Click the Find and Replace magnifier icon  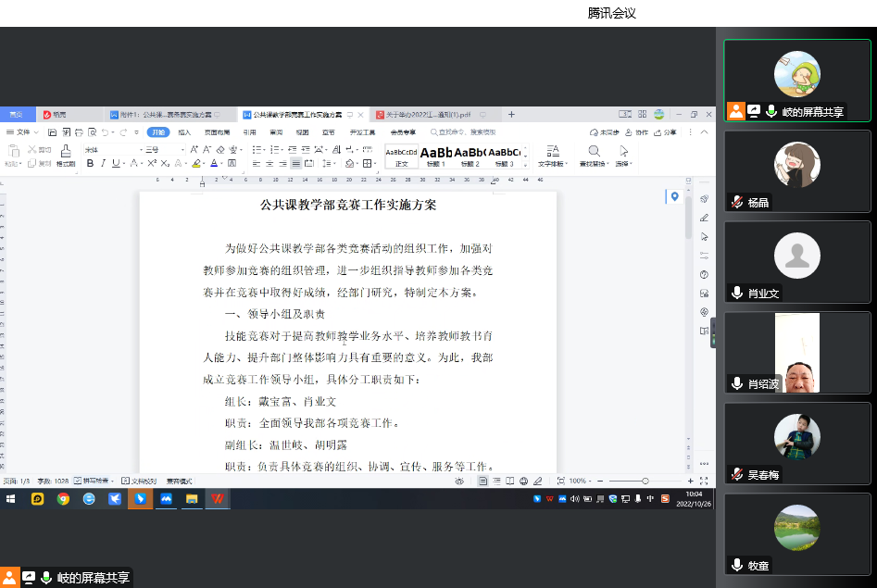pos(594,151)
